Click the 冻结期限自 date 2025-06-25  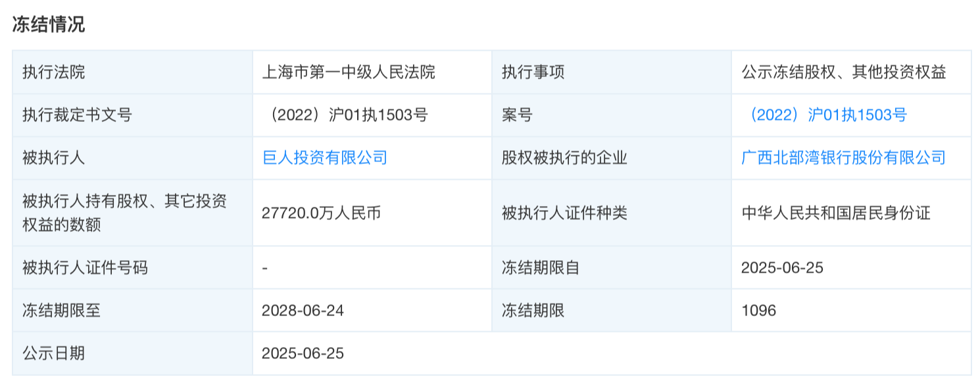pos(782,267)
